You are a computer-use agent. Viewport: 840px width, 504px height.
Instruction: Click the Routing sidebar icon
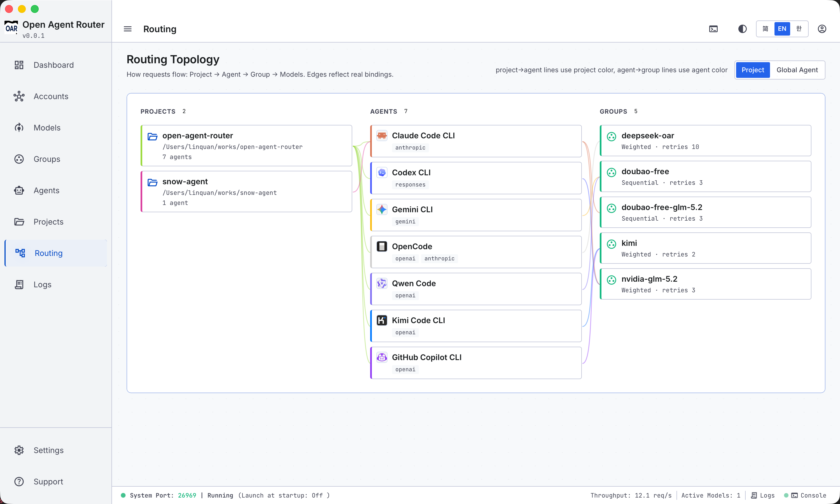coord(20,253)
